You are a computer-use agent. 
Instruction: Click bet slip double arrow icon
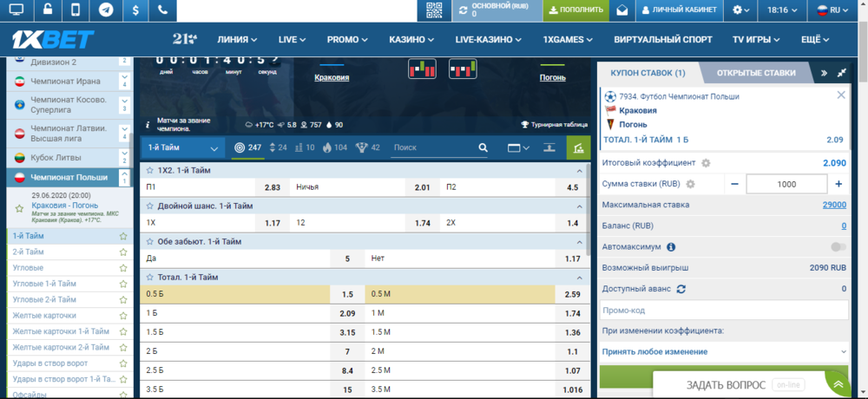(824, 73)
